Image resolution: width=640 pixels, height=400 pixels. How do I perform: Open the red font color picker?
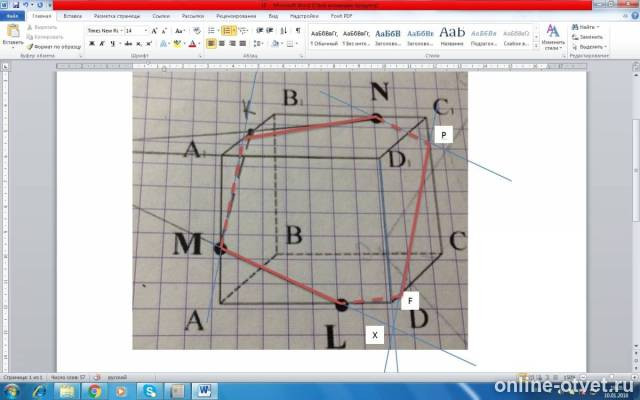[x=194, y=44]
